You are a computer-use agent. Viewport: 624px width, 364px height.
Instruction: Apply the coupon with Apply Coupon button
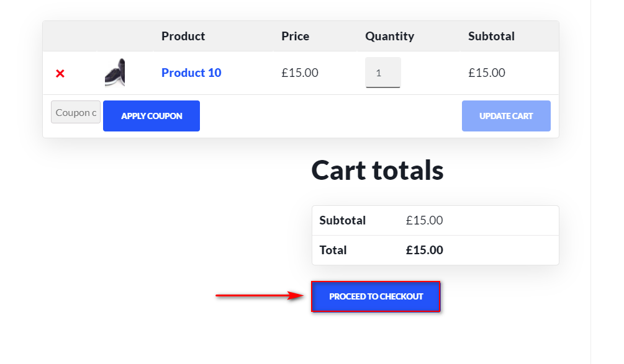point(151,116)
